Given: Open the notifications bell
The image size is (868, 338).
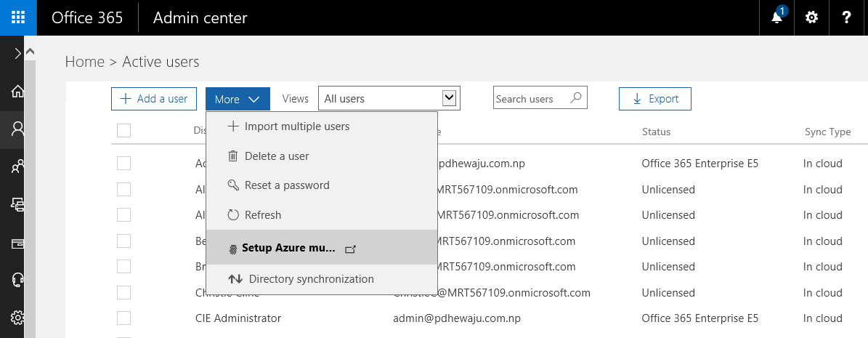Looking at the screenshot, I should (x=777, y=17).
